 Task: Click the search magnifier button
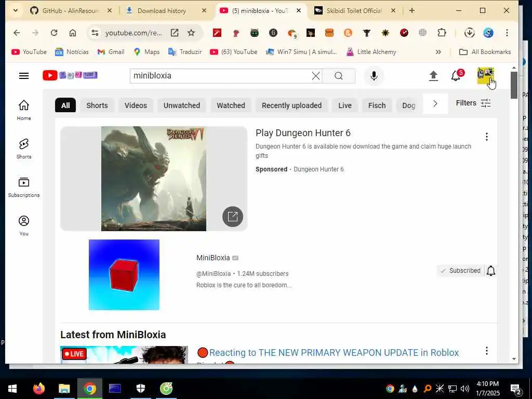click(x=339, y=76)
